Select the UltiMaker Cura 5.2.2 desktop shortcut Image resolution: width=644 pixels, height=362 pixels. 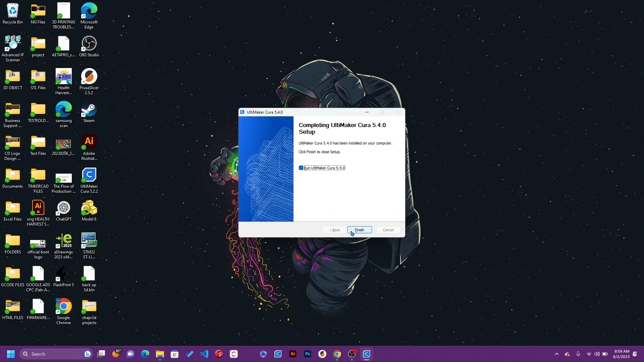click(x=89, y=180)
